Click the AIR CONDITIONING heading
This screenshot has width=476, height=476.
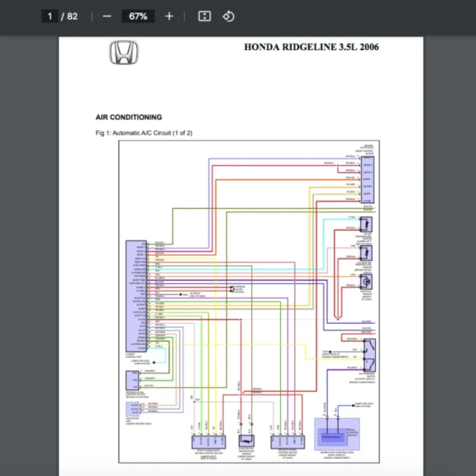[x=129, y=117]
